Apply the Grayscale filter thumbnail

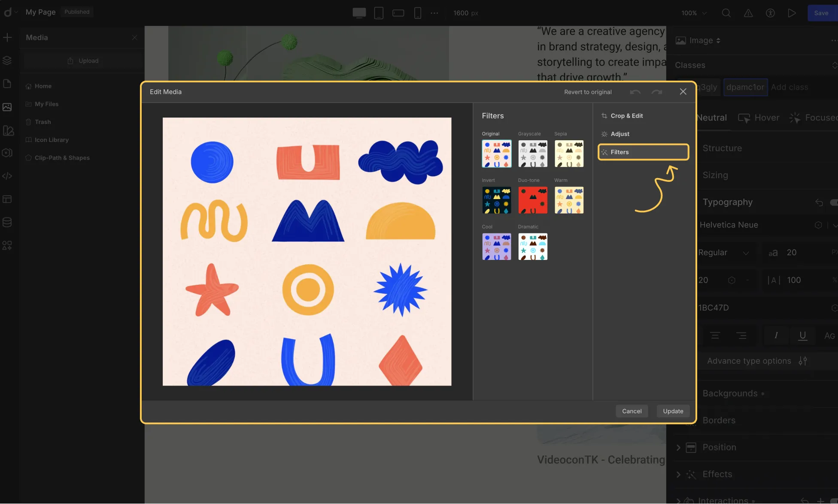533,154
